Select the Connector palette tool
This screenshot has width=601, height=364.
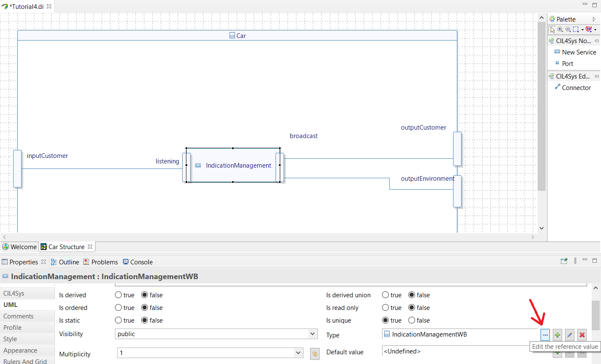pos(573,88)
